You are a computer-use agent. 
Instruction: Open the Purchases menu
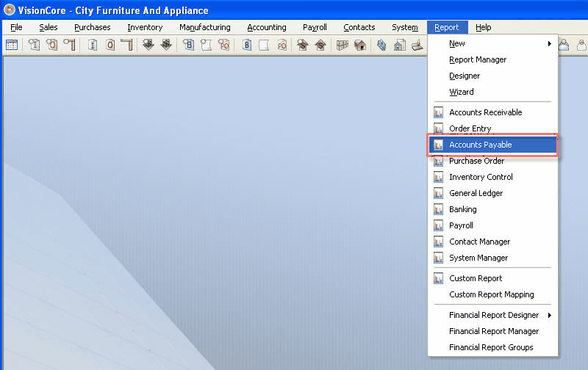(93, 27)
